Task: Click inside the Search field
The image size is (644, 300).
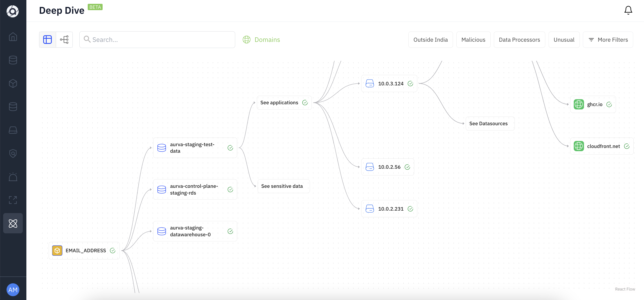Action: coord(157,39)
